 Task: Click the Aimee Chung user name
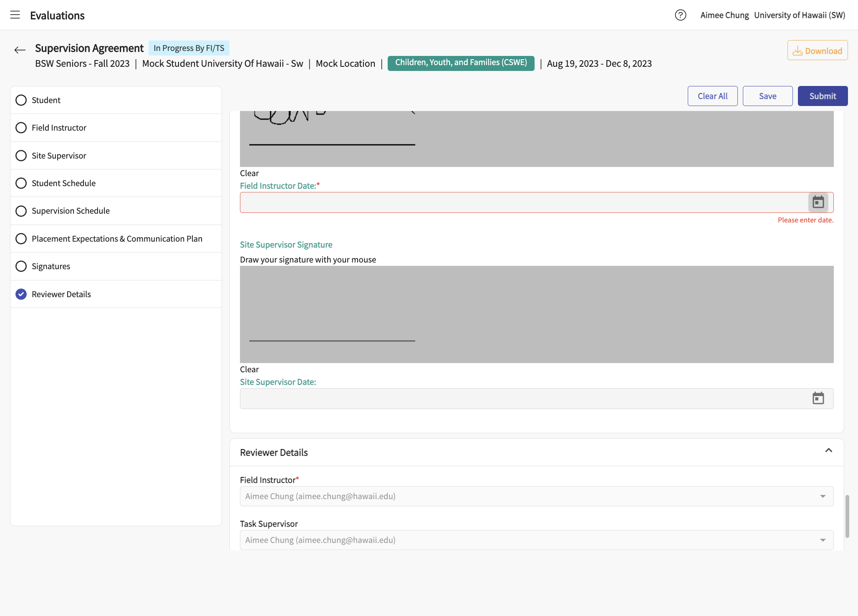(x=724, y=15)
